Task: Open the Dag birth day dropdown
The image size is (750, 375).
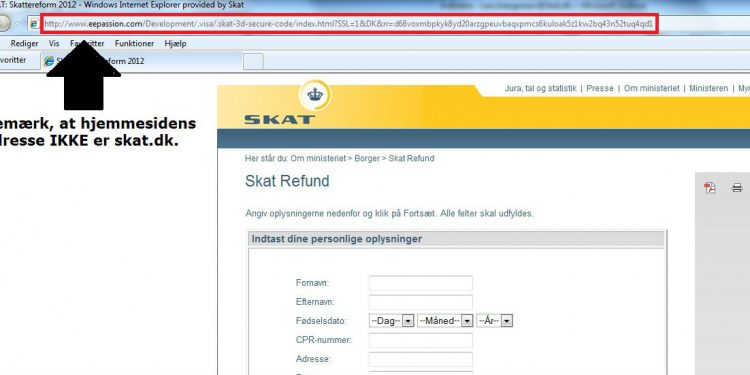Action: pyautogui.click(x=391, y=321)
